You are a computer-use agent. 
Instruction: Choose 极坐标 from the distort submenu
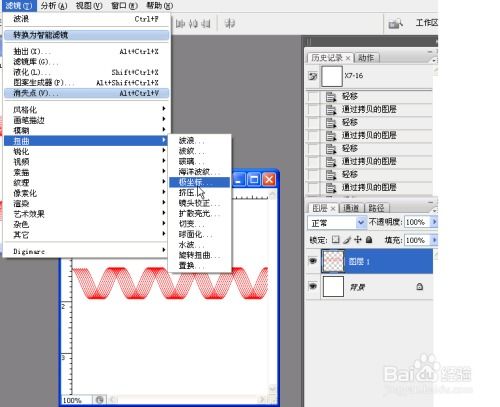[x=199, y=182]
